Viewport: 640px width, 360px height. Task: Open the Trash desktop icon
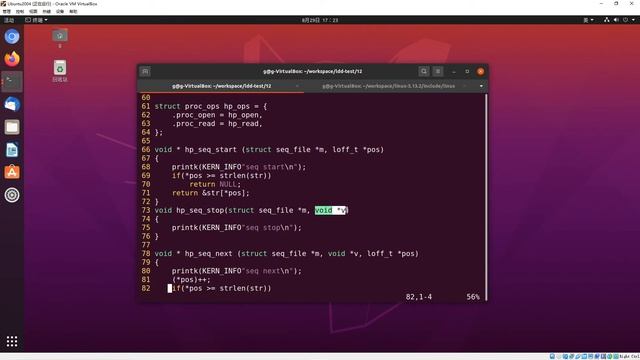(x=60, y=71)
